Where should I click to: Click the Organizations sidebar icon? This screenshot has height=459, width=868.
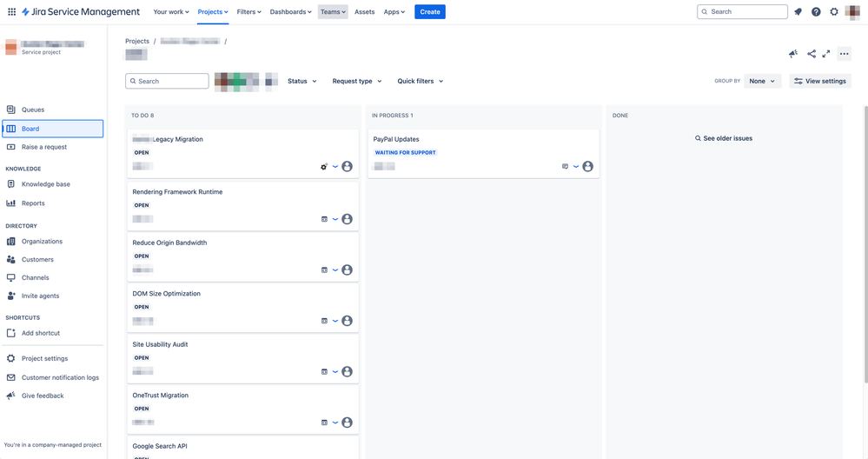point(11,242)
